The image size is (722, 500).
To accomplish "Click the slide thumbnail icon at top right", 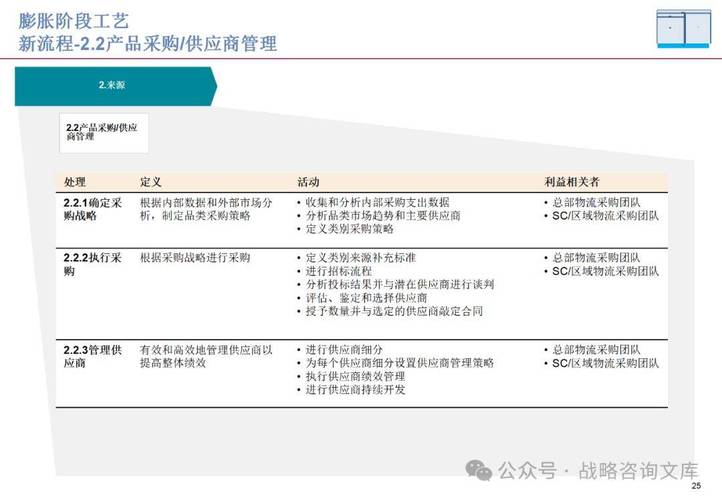I will [683, 28].
